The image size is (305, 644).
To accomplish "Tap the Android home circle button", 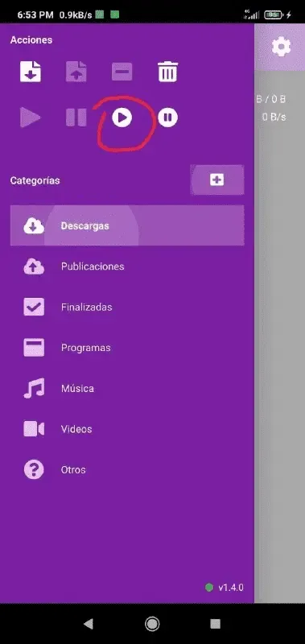I will click(x=152, y=625).
